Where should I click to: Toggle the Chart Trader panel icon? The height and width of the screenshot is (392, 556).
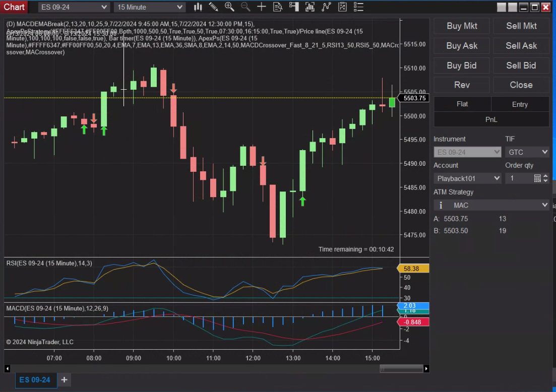tap(293, 7)
